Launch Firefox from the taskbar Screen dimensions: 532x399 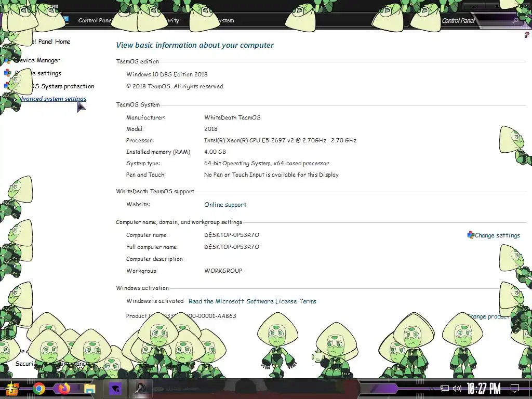tap(64, 388)
